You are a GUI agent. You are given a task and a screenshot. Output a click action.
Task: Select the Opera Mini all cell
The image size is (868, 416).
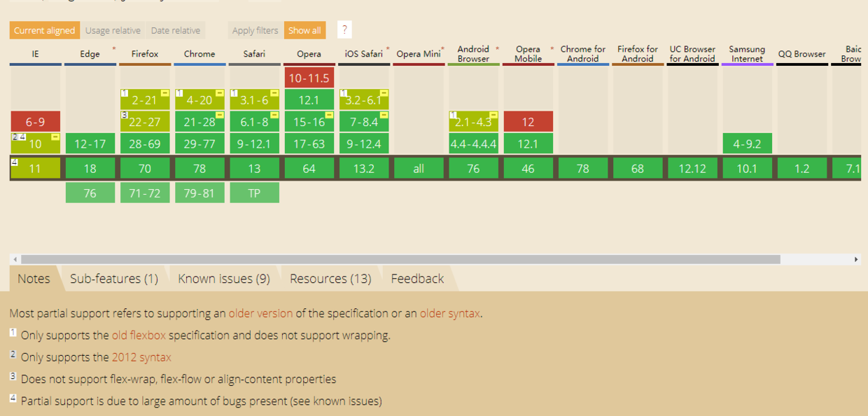[419, 168]
